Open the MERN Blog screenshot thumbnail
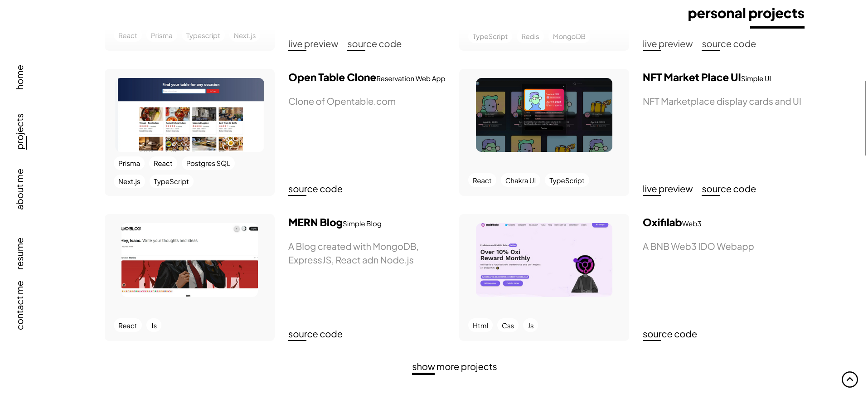The image size is (868, 404). pyautogui.click(x=189, y=260)
